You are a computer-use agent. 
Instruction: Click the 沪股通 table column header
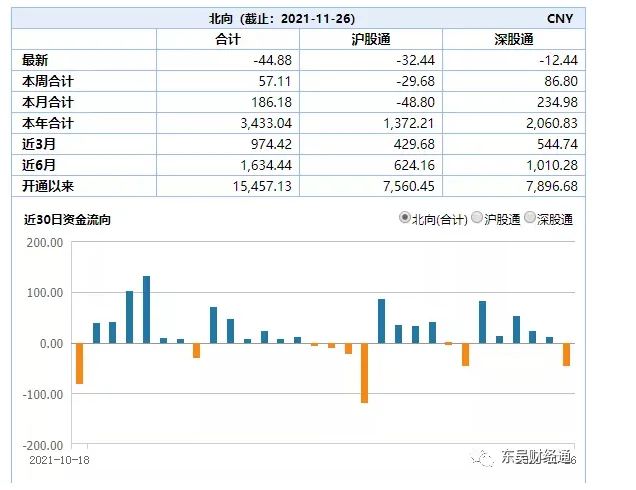point(370,38)
